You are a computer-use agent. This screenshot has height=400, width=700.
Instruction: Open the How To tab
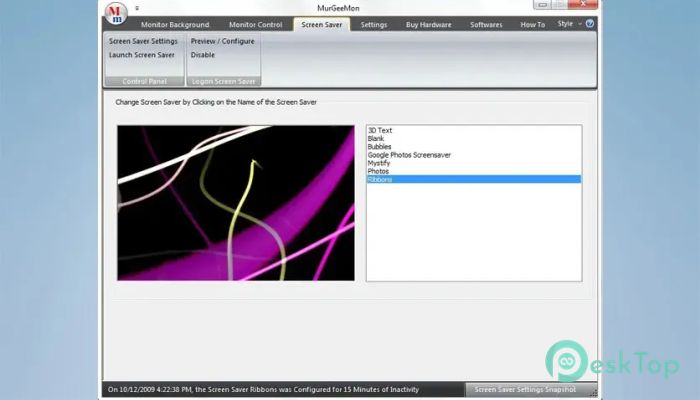coord(533,25)
